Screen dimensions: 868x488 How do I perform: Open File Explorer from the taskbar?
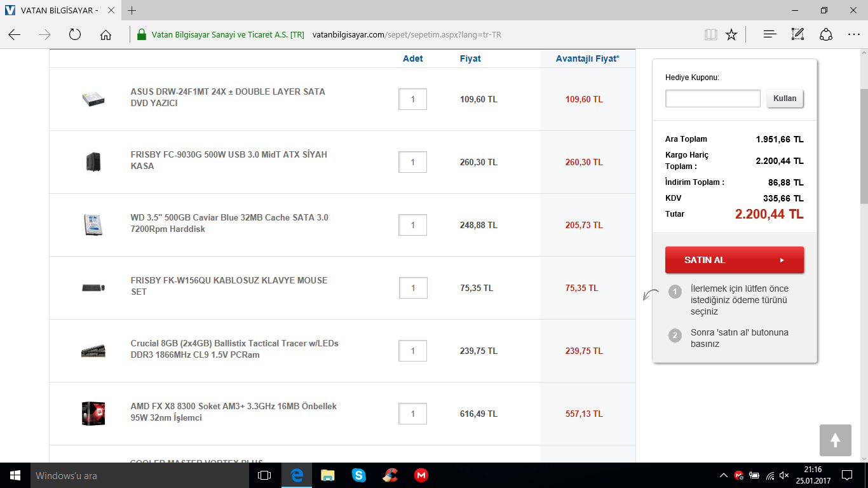click(x=327, y=475)
